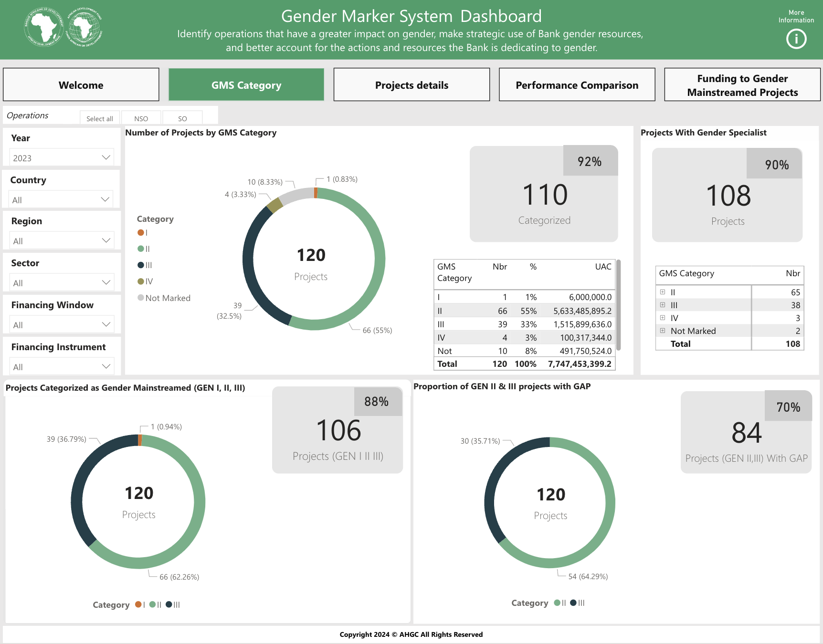Image resolution: width=823 pixels, height=644 pixels.
Task: Click category III dark legend dot
Action: tap(141, 265)
